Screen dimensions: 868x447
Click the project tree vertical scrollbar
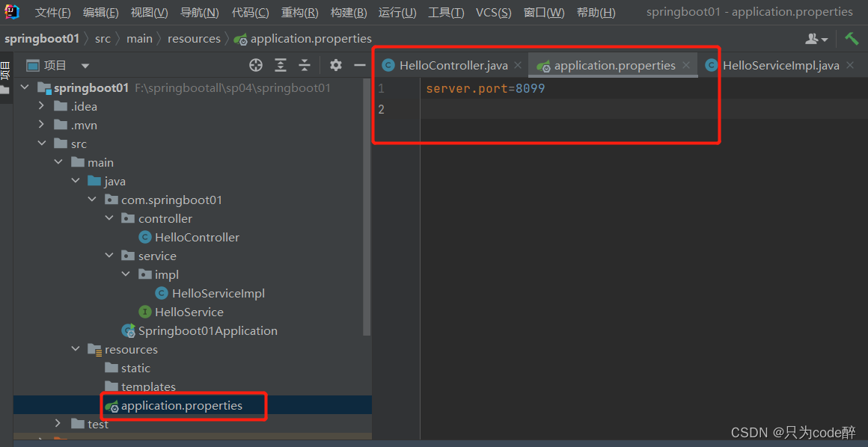tap(367, 207)
